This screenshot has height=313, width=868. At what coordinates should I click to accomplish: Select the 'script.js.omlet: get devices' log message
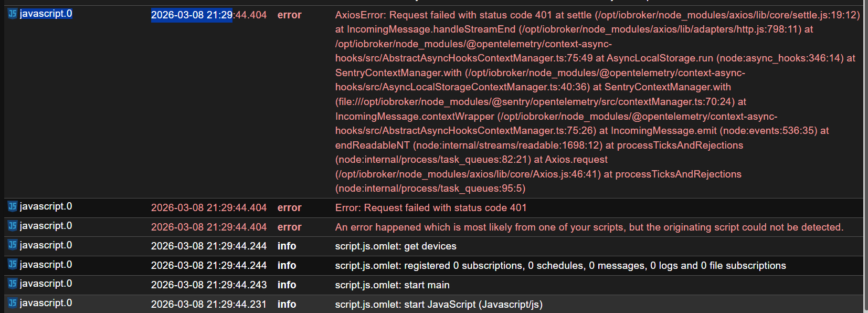395,246
